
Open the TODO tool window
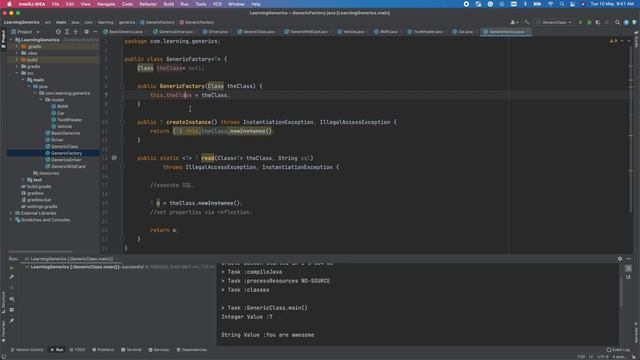78,350
